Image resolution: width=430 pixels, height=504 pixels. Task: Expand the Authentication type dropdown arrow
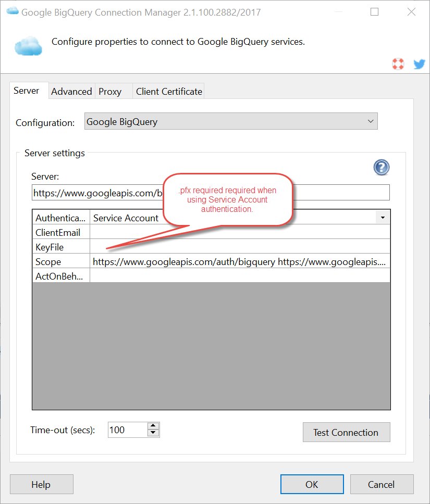click(383, 218)
